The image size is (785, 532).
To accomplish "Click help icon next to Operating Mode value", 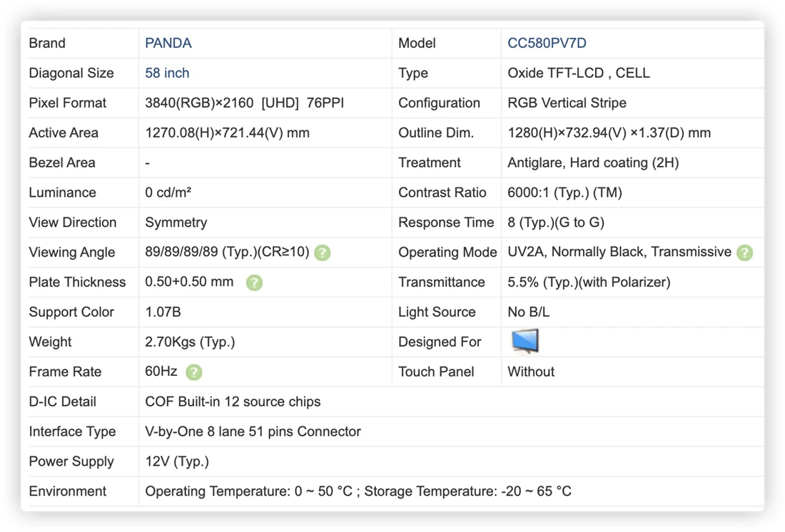I will coord(745,252).
